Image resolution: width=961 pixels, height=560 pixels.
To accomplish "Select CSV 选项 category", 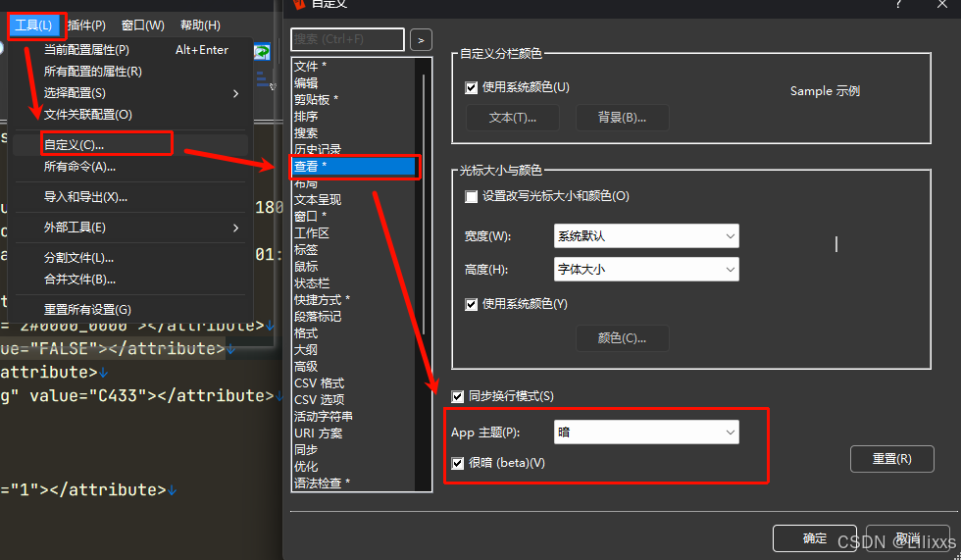I will 354,399.
